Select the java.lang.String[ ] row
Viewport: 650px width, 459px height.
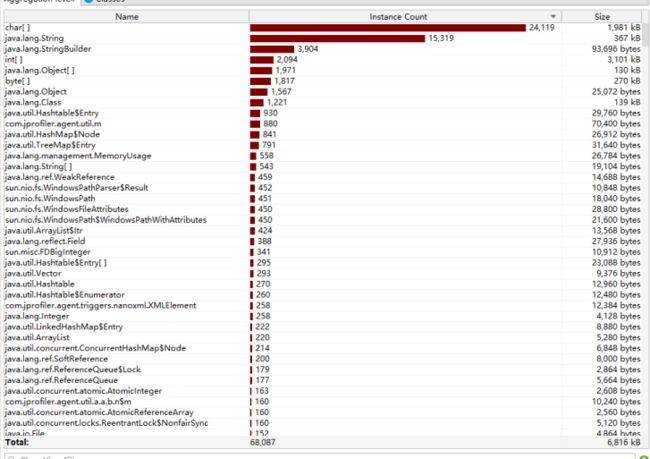(x=323, y=166)
